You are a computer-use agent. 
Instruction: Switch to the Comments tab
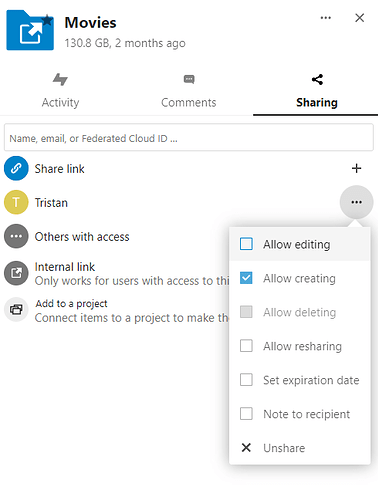coord(189,91)
